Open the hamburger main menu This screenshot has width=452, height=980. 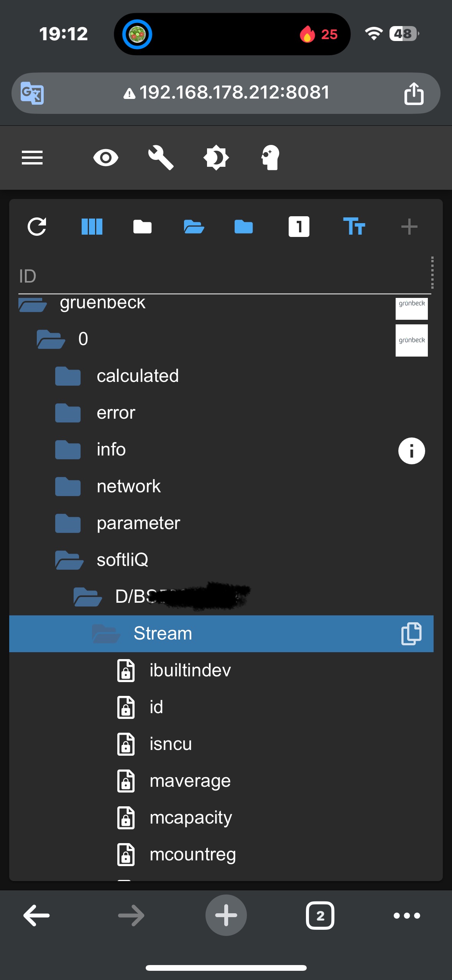[32, 158]
